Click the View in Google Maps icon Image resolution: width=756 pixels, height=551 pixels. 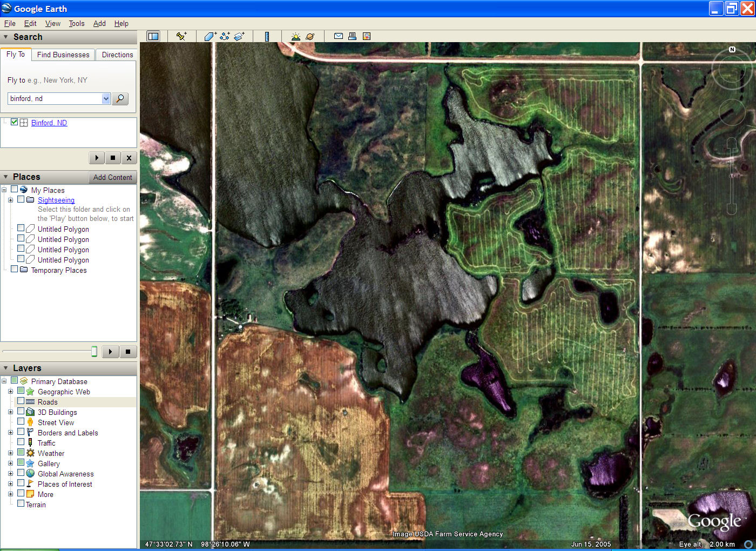pyautogui.click(x=367, y=36)
